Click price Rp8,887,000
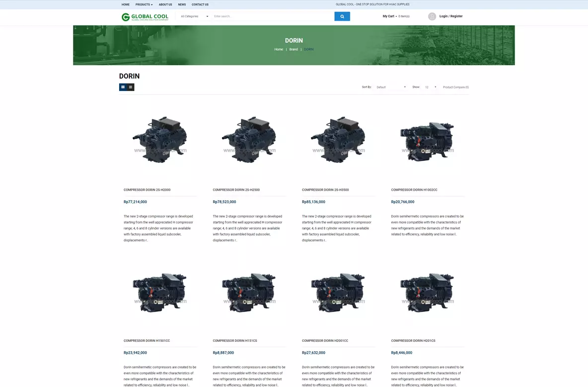This screenshot has width=588, height=387. pyautogui.click(x=223, y=353)
